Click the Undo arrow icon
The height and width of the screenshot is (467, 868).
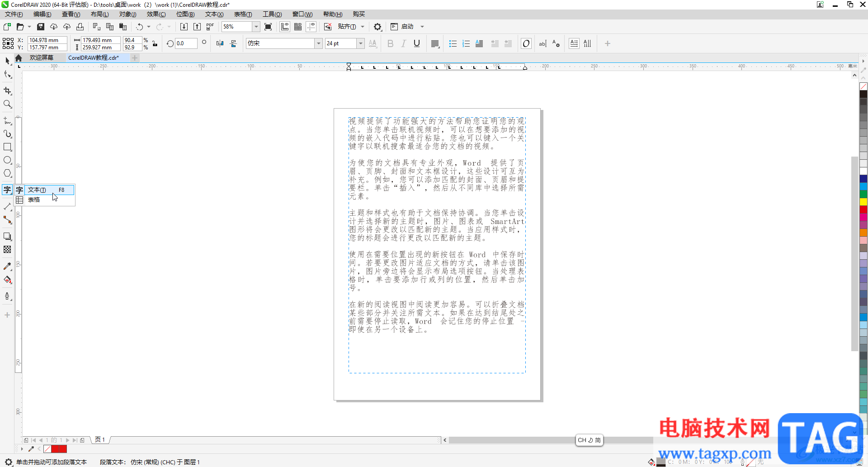coord(140,27)
